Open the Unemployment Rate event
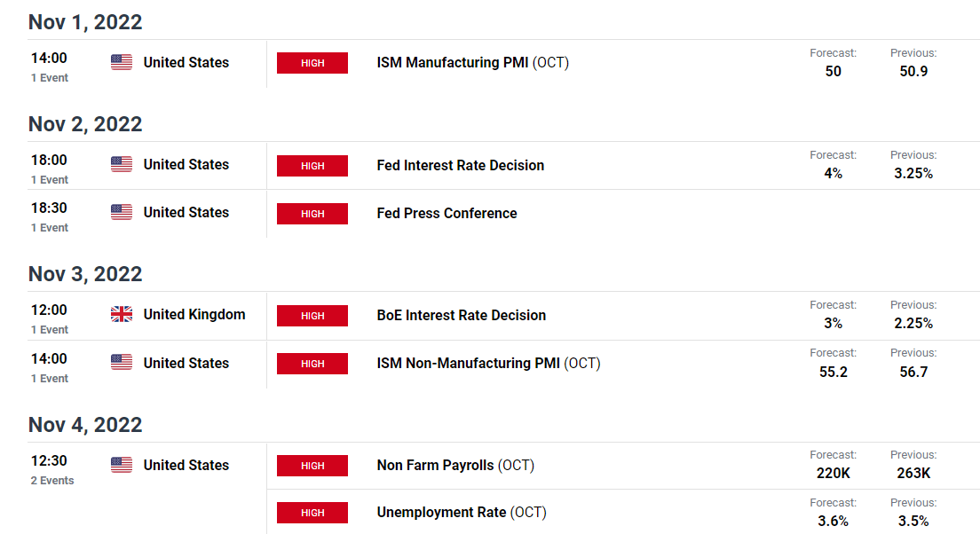Image resolution: width=980 pixels, height=534 pixels. tap(462, 512)
